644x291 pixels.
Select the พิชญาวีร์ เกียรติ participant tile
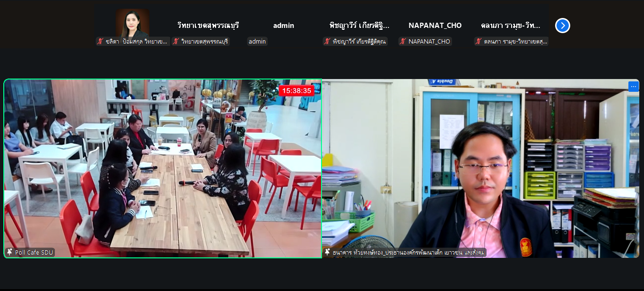pyautogui.click(x=359, y=26)
